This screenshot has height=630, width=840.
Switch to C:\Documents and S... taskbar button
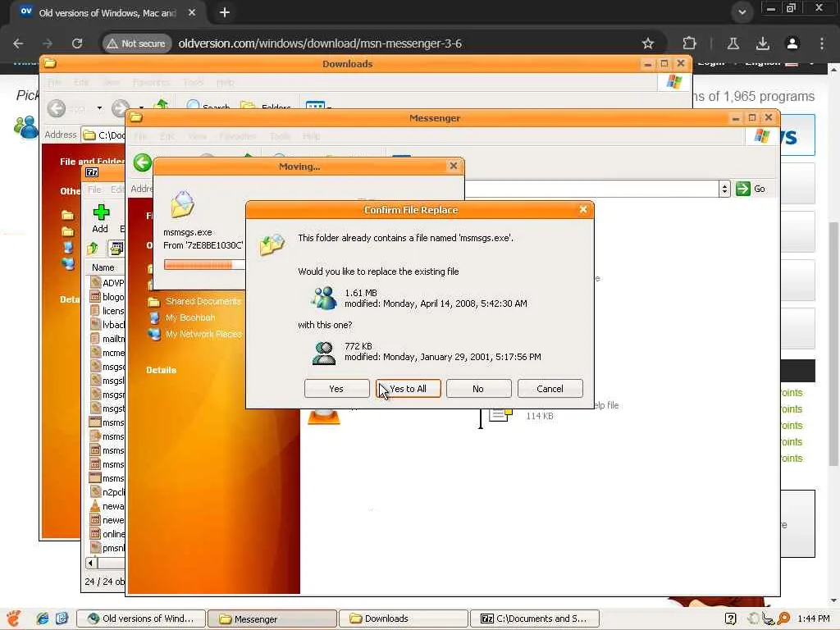535,619
